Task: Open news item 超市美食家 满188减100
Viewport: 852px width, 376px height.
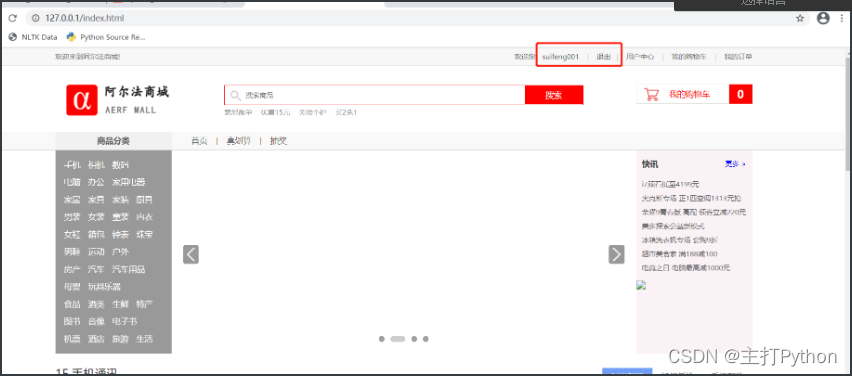Action: point(680,254)
